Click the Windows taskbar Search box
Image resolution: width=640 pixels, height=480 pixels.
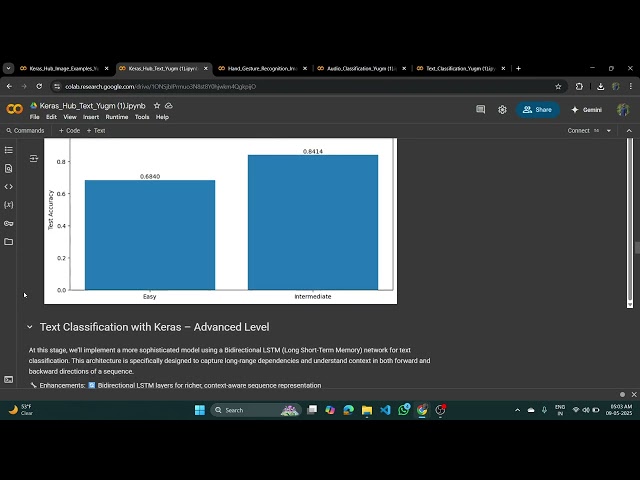pos(256,410)
